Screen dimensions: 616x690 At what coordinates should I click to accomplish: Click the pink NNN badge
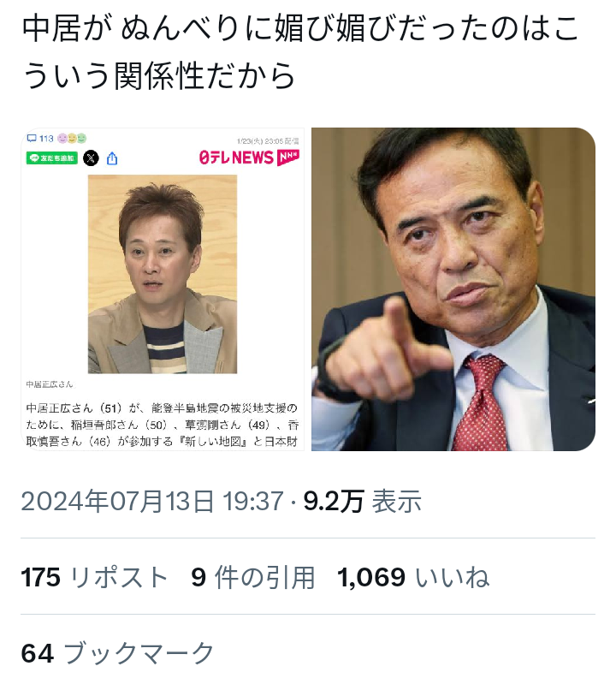click(288, 158)
